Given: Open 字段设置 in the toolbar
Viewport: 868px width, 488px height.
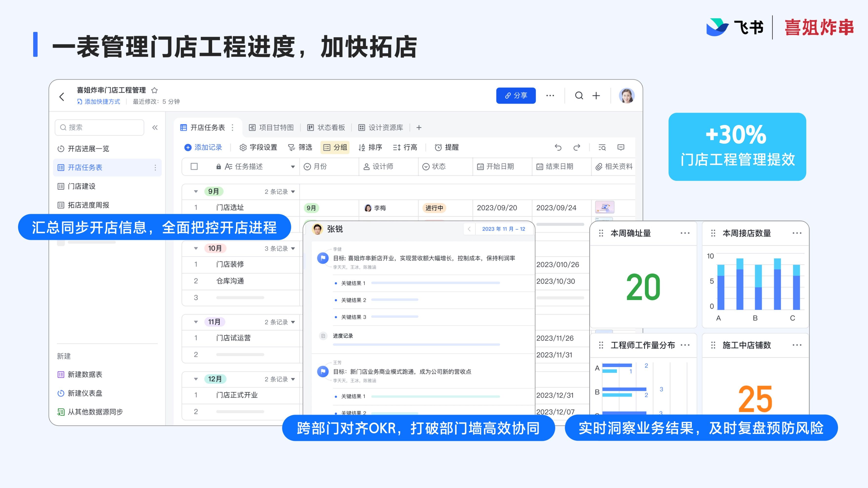Looking at the screenshot, I should (258, 147).
